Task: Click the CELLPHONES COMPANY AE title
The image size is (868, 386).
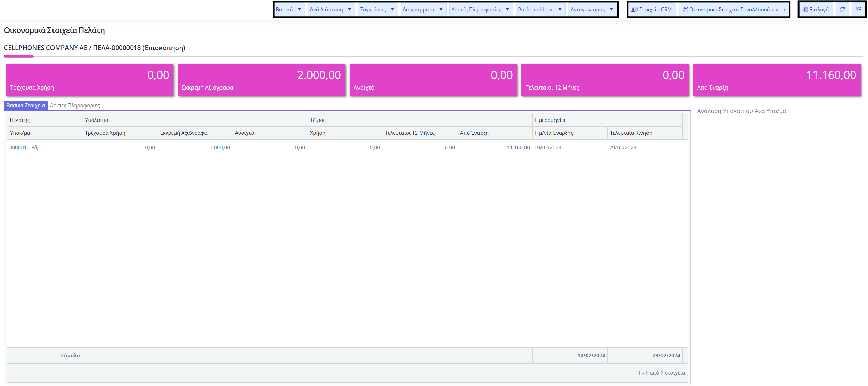Action: (x=94, y=48)
